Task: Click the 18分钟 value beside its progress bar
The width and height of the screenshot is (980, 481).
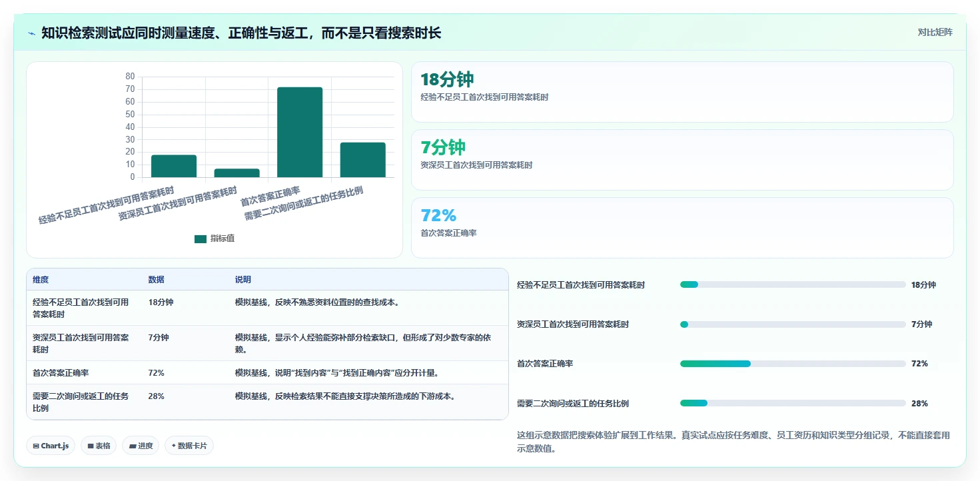Action: pos(923,284)
